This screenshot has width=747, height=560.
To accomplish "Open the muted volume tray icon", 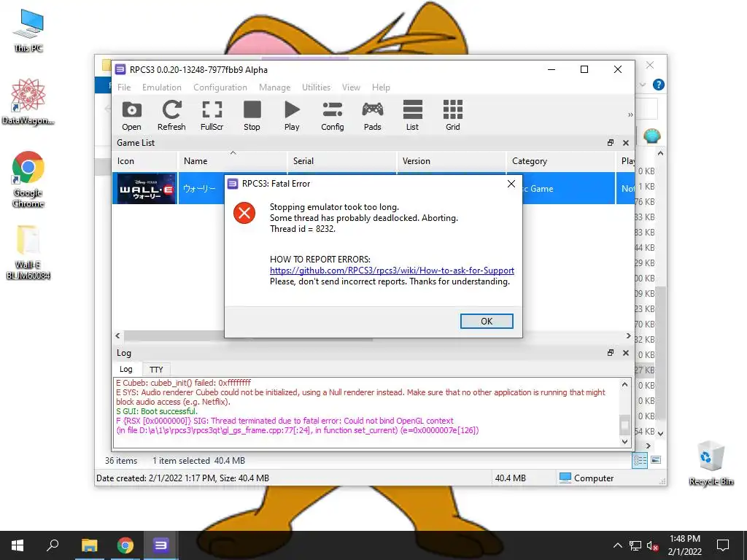I will pos(652,545).
